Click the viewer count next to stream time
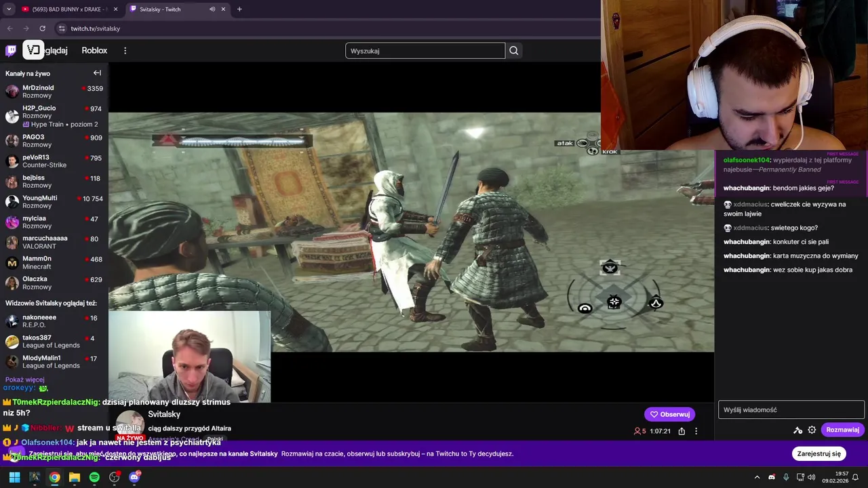Viewport: 868px width, 488px height. click(x=640, y=431)
